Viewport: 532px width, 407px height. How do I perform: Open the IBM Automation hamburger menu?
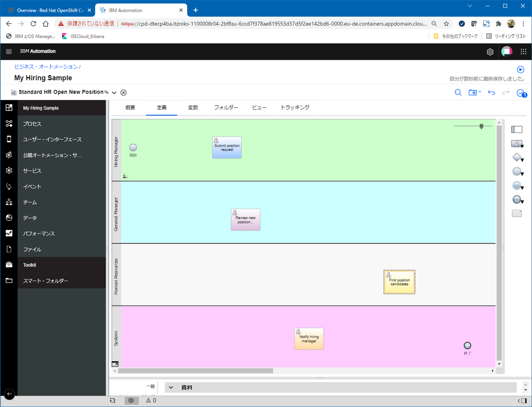click(9, 51)
